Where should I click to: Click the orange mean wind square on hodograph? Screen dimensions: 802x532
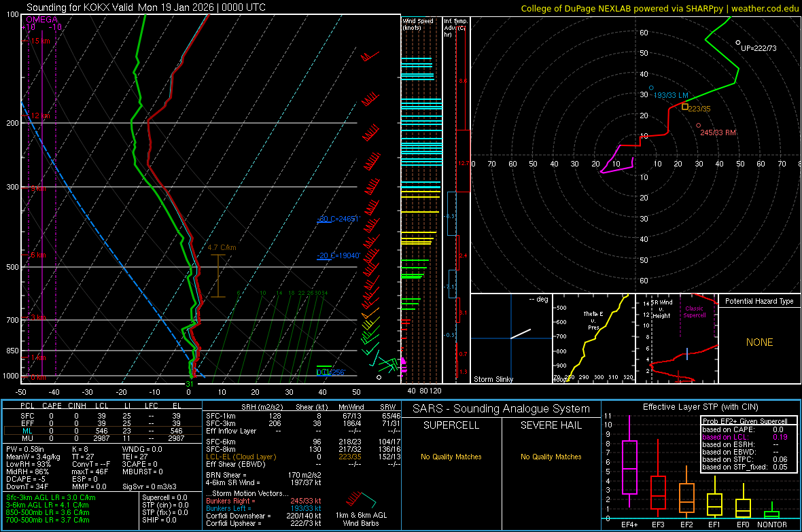point(685,107)
